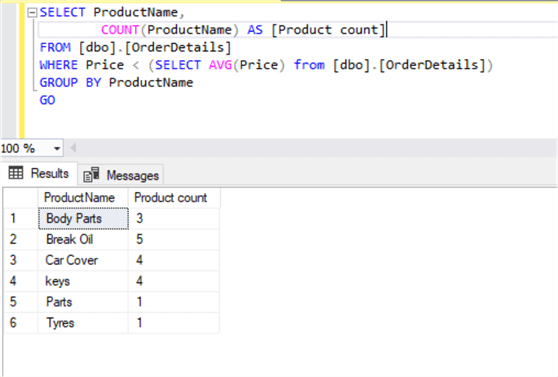558x377 pixels.
Task: Select the Tyres cell
Action: click(83, 323)
